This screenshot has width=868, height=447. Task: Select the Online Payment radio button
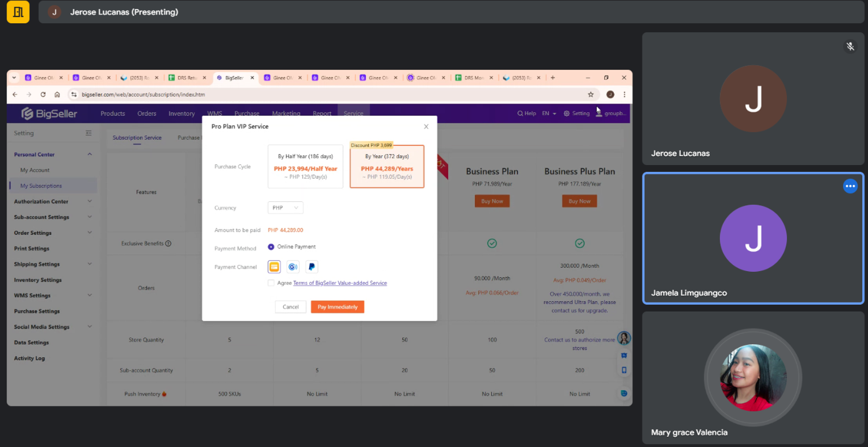tap(271, 247)
